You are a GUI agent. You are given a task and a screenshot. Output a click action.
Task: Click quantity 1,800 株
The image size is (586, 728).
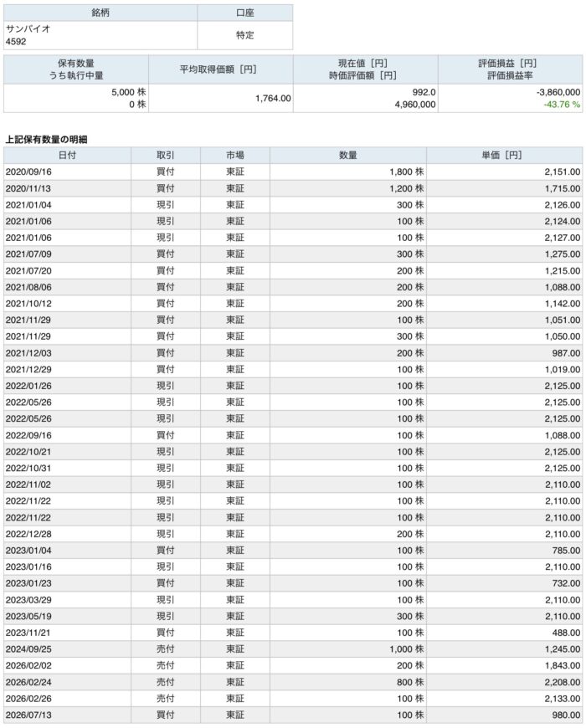(x=407, y=172)
